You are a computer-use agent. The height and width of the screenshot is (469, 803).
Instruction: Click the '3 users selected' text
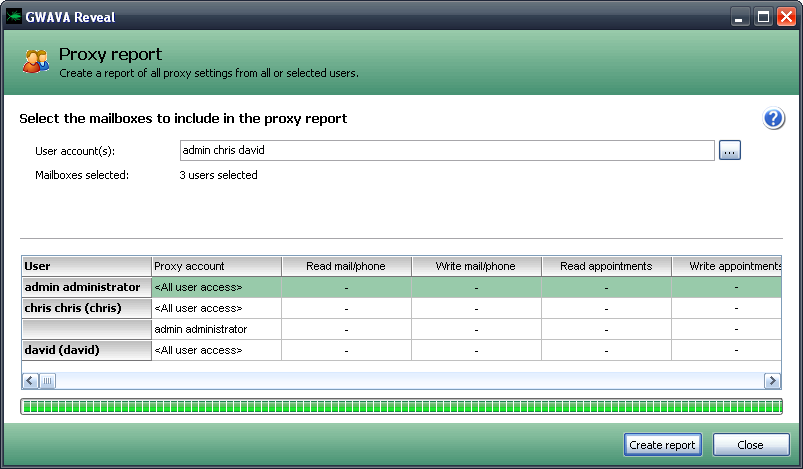[219, 175]
